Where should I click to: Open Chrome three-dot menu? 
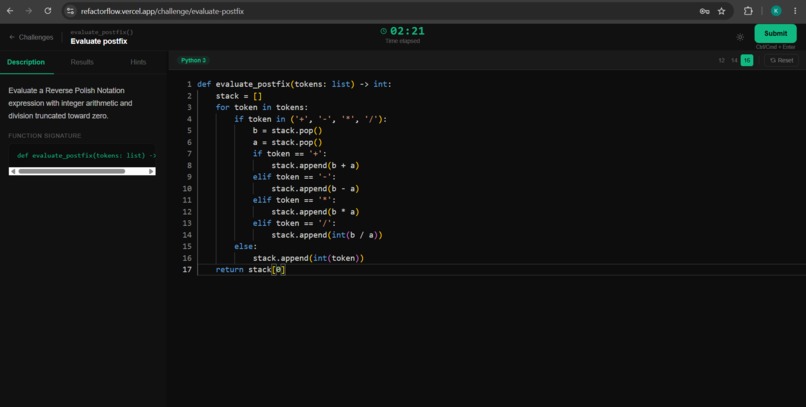(x=795, y=11)
